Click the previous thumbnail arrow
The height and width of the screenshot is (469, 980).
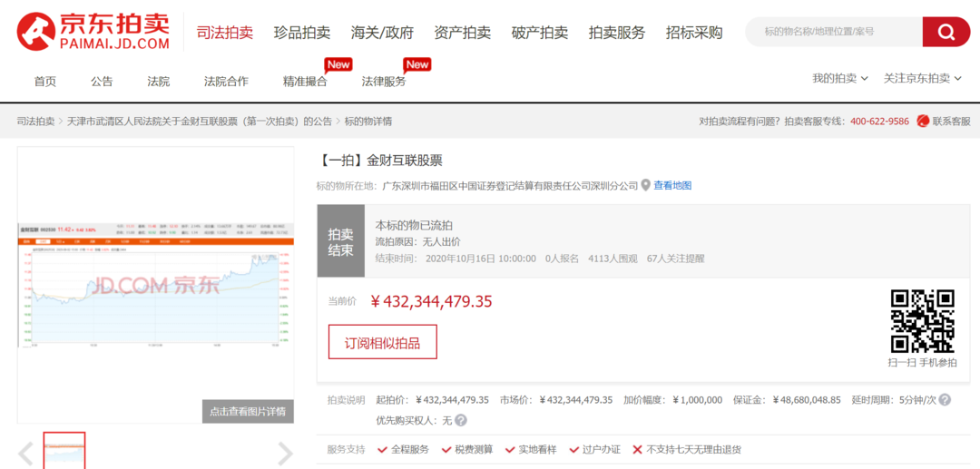point(25,454)
